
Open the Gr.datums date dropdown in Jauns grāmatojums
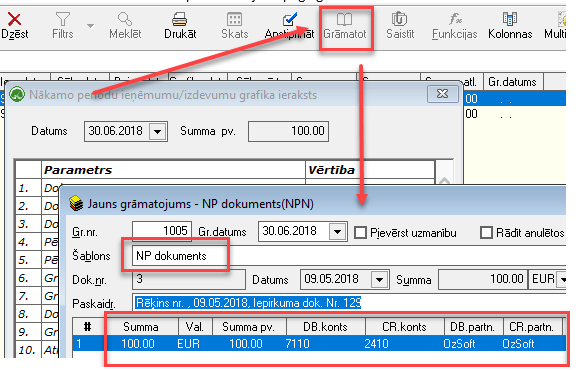tap(337, 232)
